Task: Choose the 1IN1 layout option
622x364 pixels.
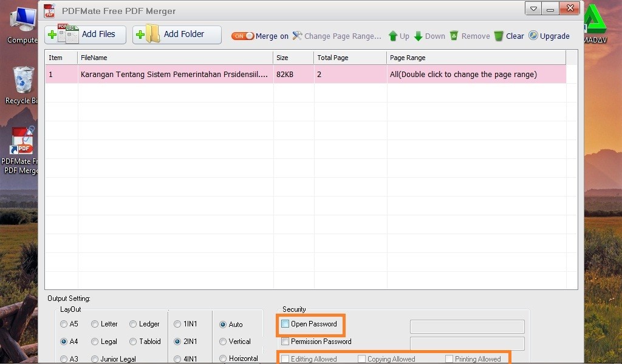Action: click(x=177, y=324)
